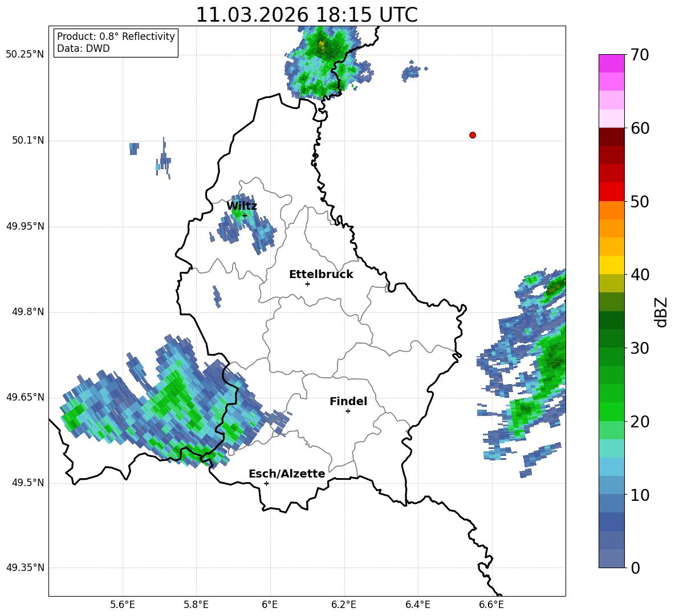Click the Findel city label
This screenshot has height=616, width=675.
click(x=348, y=401)
